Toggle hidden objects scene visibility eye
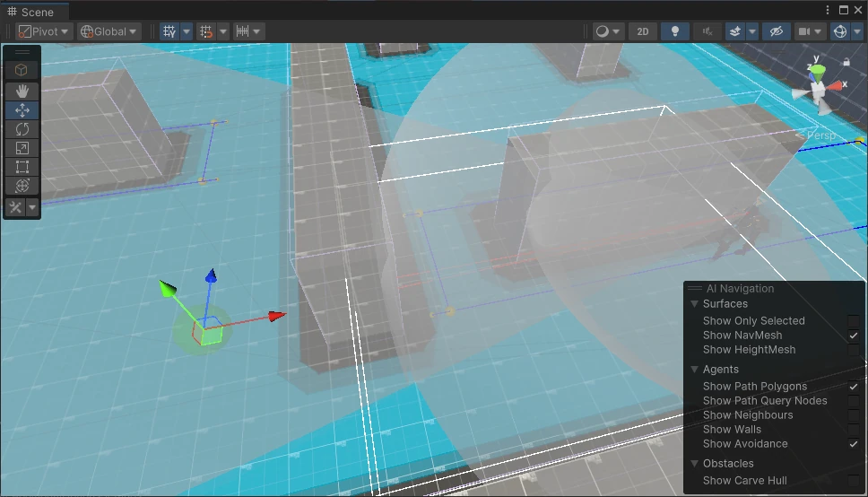Image resolution: width=868 pixels, height=497 pixels. (x=777, y=31)
